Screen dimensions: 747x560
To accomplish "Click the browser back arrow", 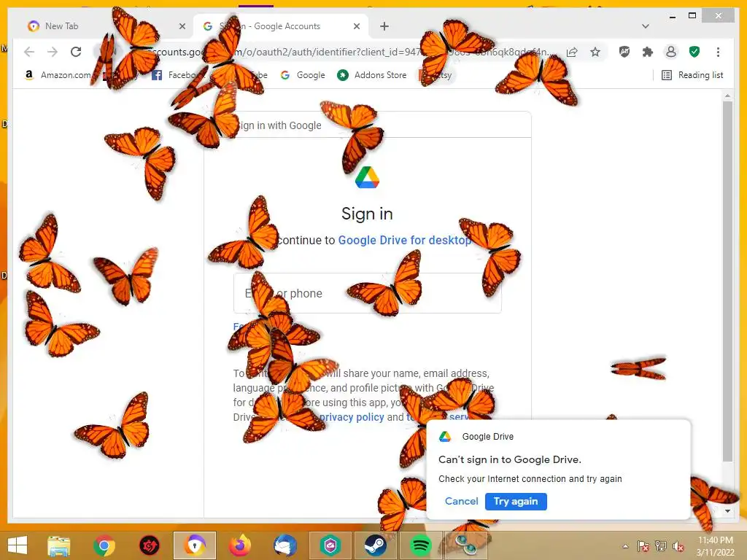I will click(29, 52).
